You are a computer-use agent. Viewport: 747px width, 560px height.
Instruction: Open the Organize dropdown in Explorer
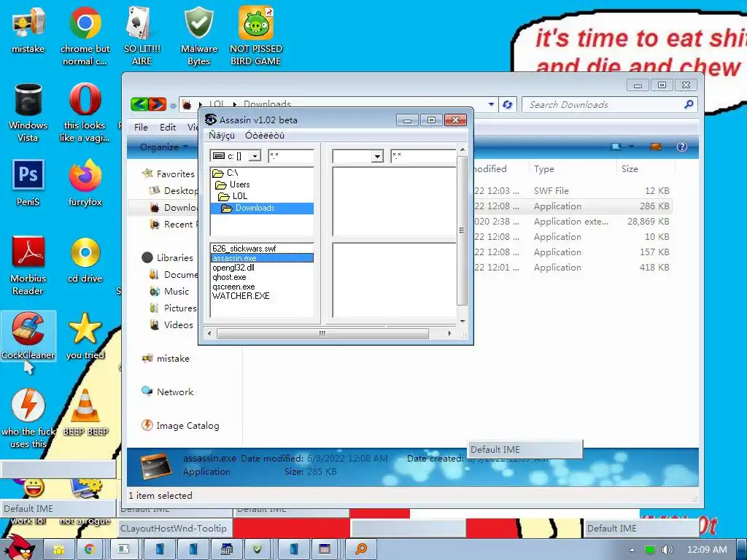pos(163,147)
